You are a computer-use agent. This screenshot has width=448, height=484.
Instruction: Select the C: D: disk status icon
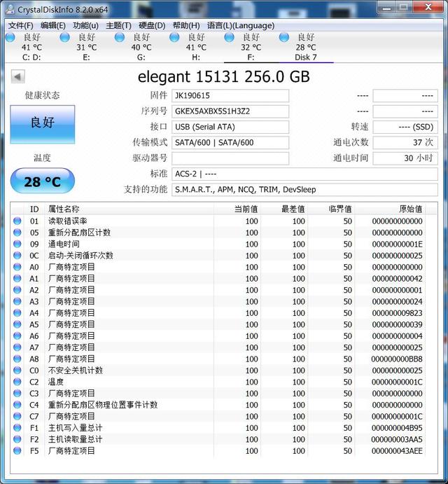10,37
